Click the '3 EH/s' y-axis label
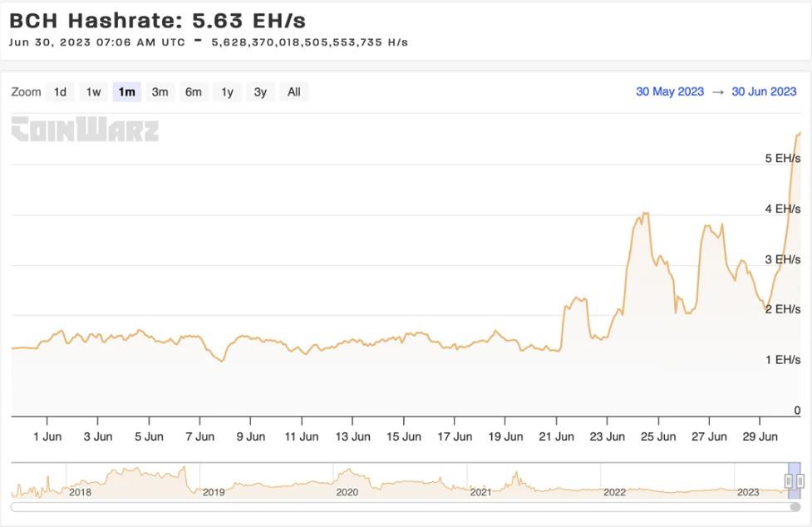This screenshot has height=527, width=812. [782, 259]
